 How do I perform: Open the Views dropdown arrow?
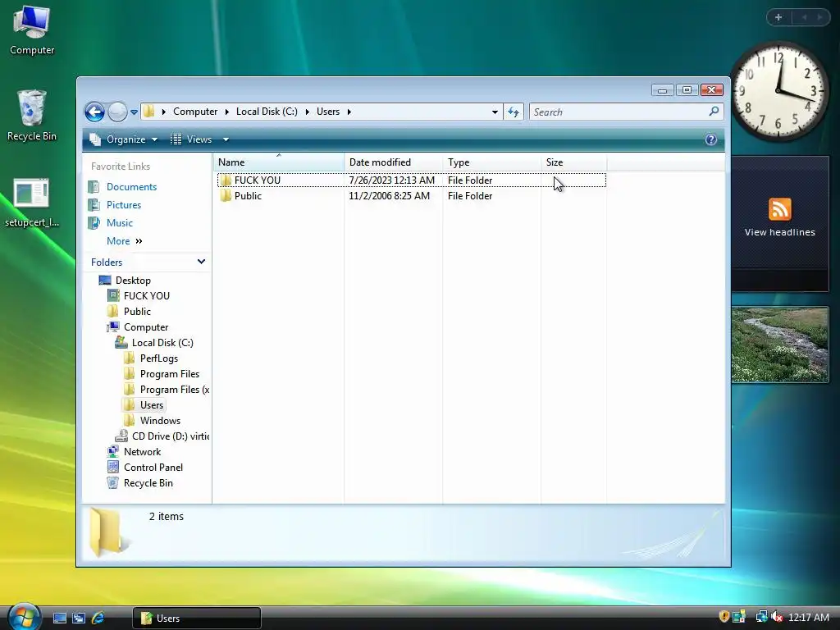tap(226, 139)
